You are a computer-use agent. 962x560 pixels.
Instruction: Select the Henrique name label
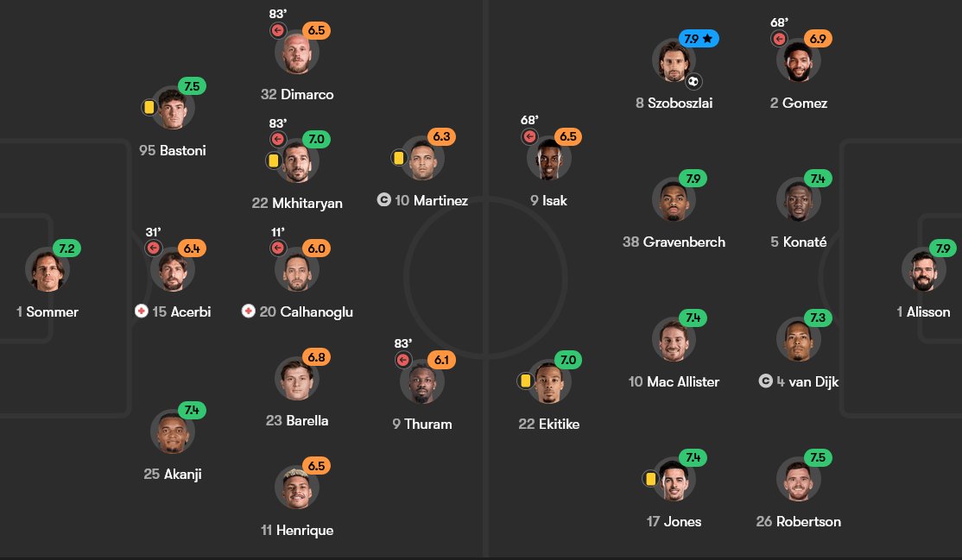click(x=297, y=530)
